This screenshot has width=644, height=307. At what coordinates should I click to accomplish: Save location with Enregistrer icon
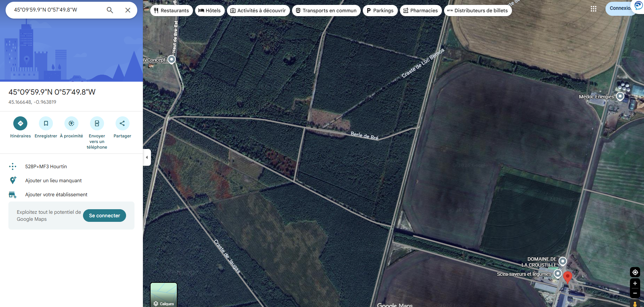coord(46,123)
